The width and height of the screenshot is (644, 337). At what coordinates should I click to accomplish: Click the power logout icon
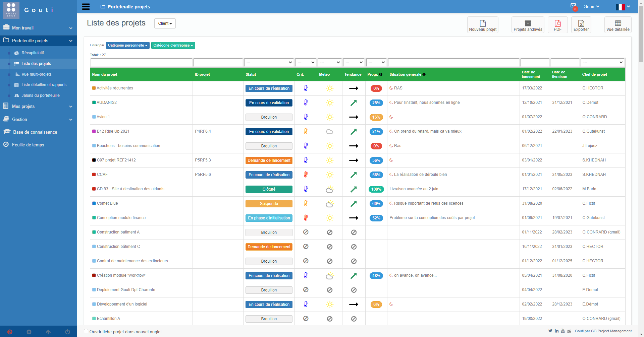point(67,332)
